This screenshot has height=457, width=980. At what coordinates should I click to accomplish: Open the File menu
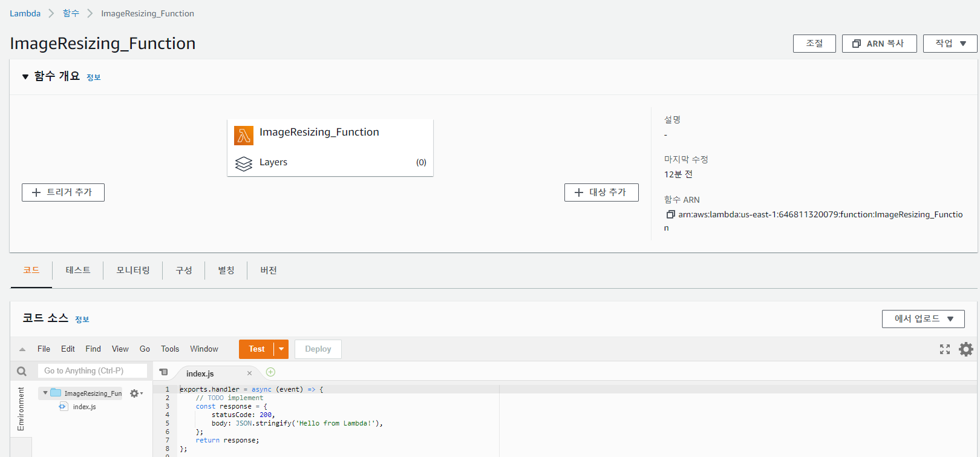44,349
